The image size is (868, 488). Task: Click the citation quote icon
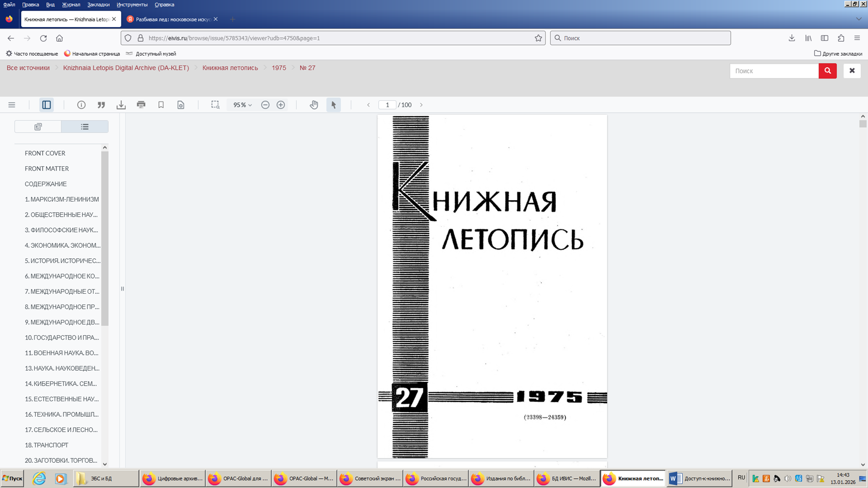(x=101, y=105)
